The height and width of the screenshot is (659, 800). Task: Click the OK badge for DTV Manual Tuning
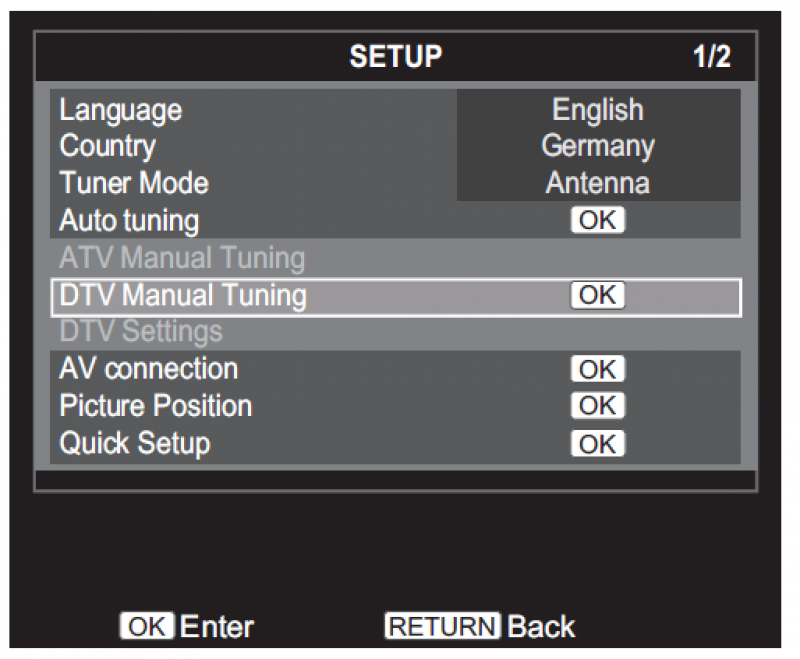tap(598, 295)
